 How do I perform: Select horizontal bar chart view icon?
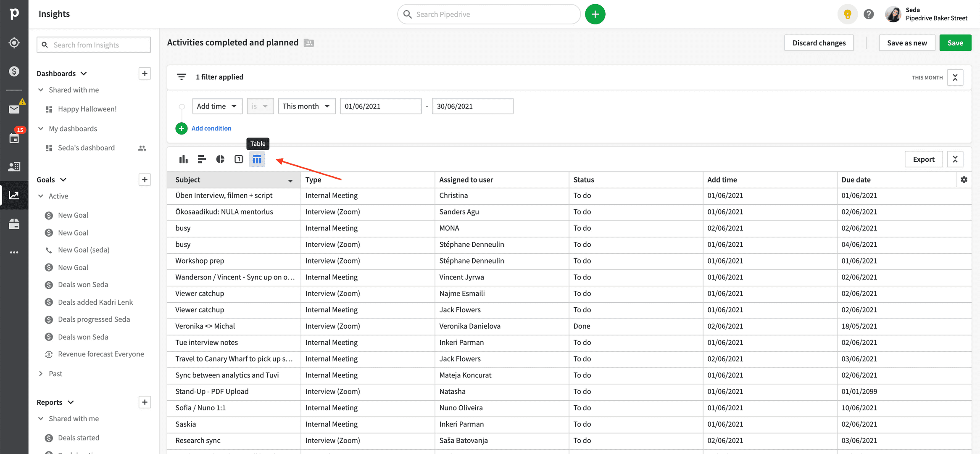pyautogui.click(x=202, y=159)
